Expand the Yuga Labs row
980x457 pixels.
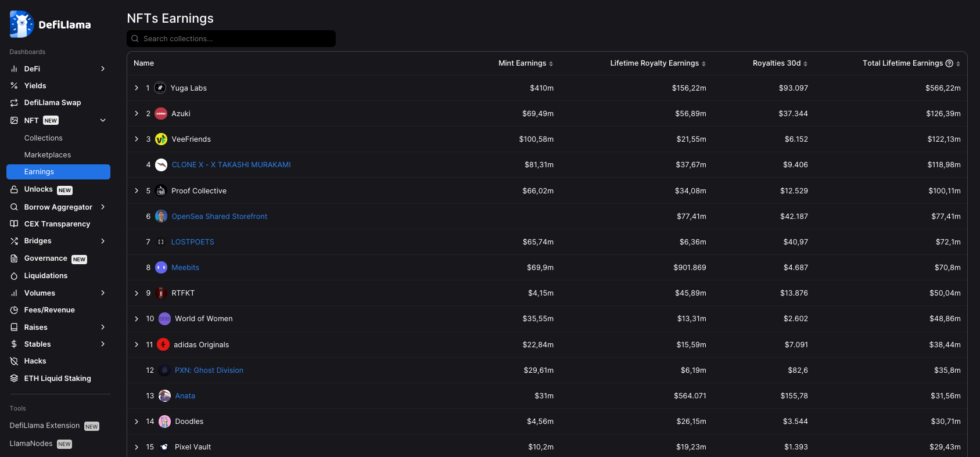point(137,88)
